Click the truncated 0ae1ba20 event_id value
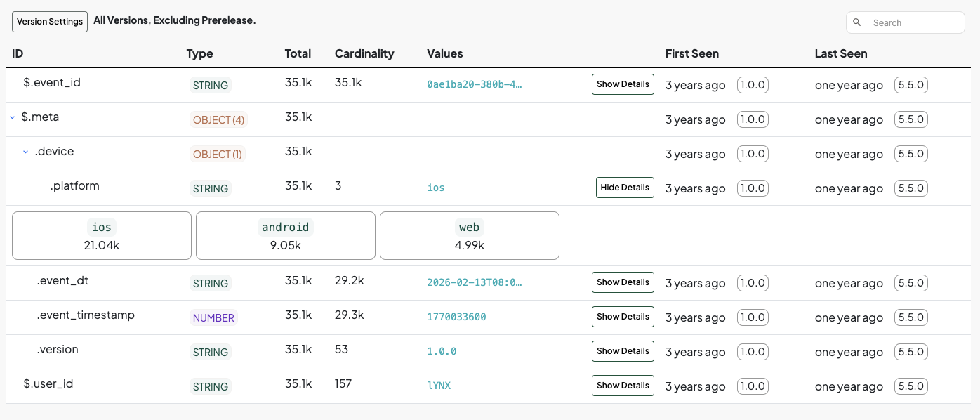Screen dimensions: 980x420 coord(475,84)
